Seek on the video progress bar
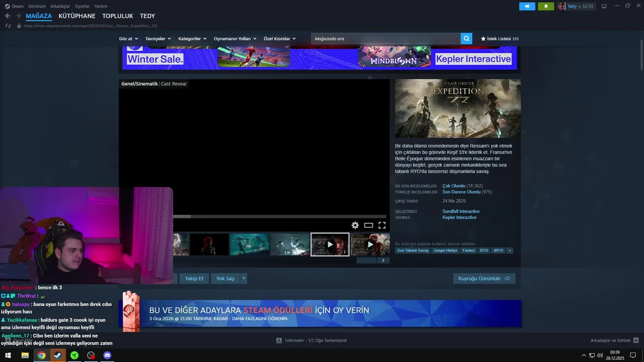 click(279, 217)
